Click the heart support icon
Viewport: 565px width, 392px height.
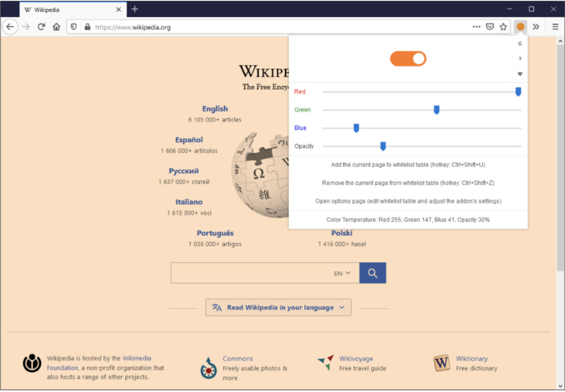[x=520, y=74]
